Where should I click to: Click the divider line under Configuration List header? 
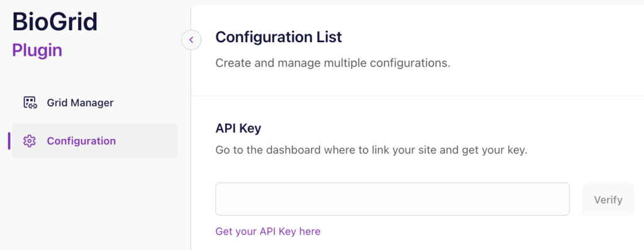click(x=418, y=96)
